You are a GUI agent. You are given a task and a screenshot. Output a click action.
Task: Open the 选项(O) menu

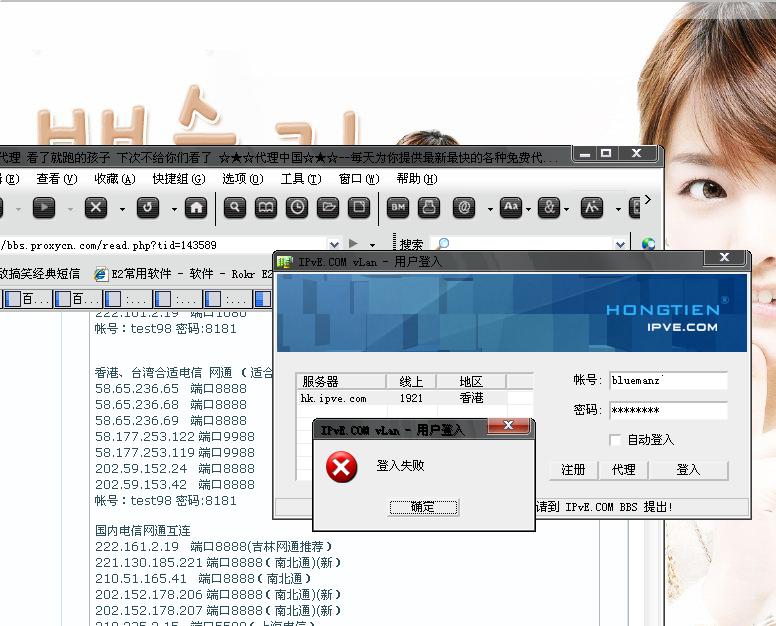(243, 179)
